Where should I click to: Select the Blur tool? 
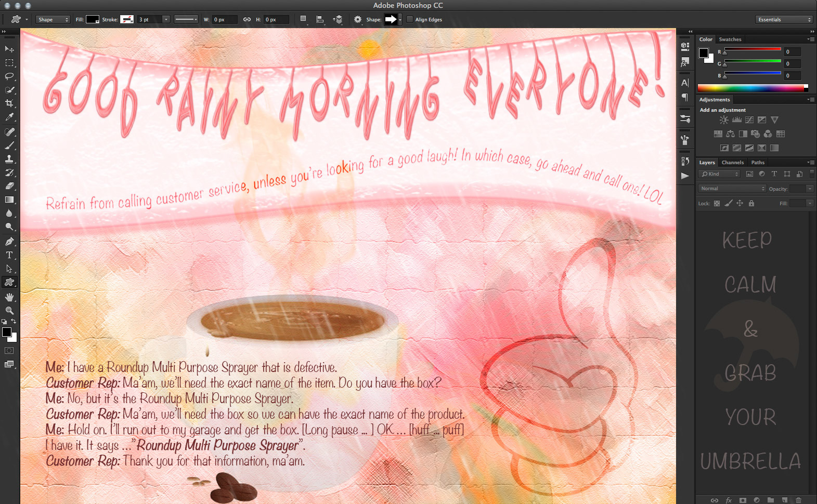tap(9, 213)
